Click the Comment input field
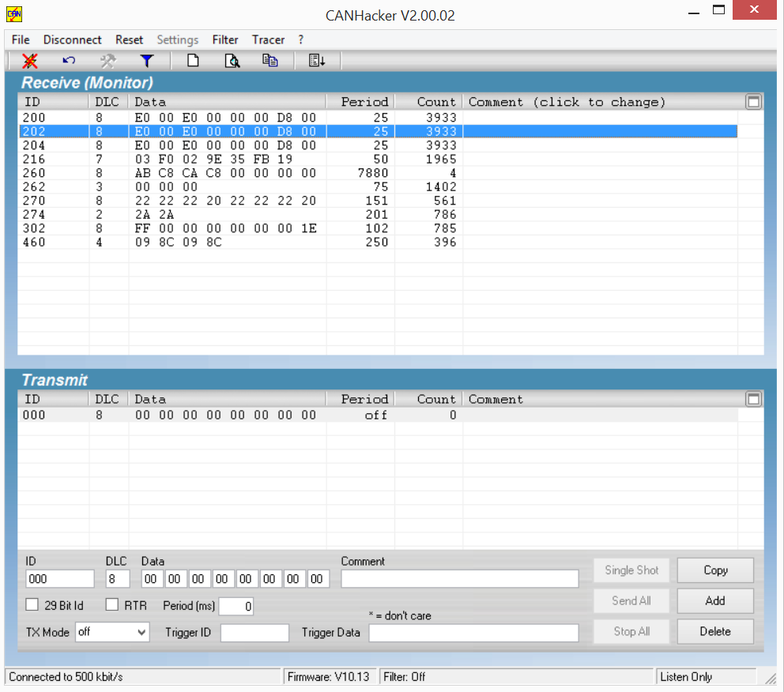Screen dimensions: 784x692 point(459,578)
